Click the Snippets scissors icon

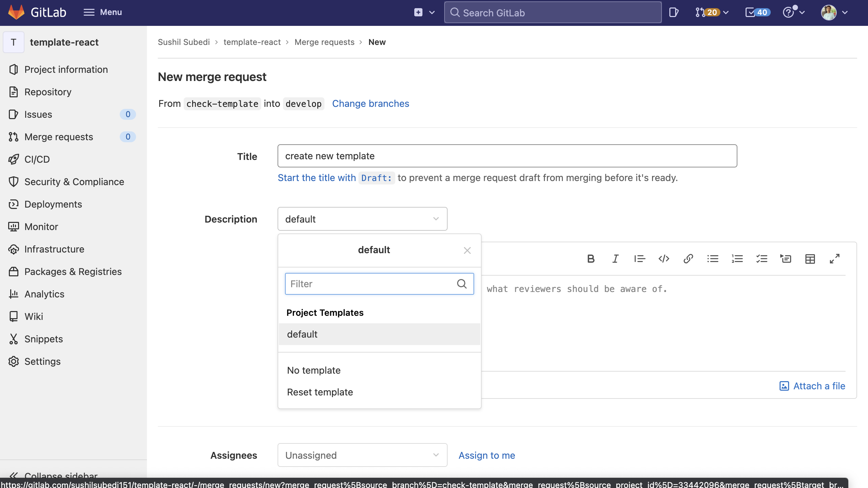14,339
